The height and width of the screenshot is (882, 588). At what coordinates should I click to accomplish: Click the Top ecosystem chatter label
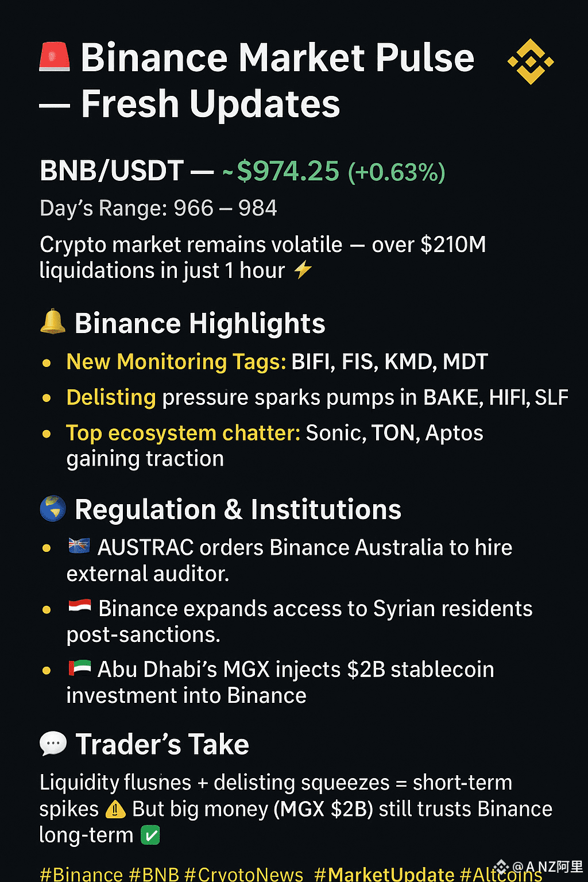[x=183, y=433]
